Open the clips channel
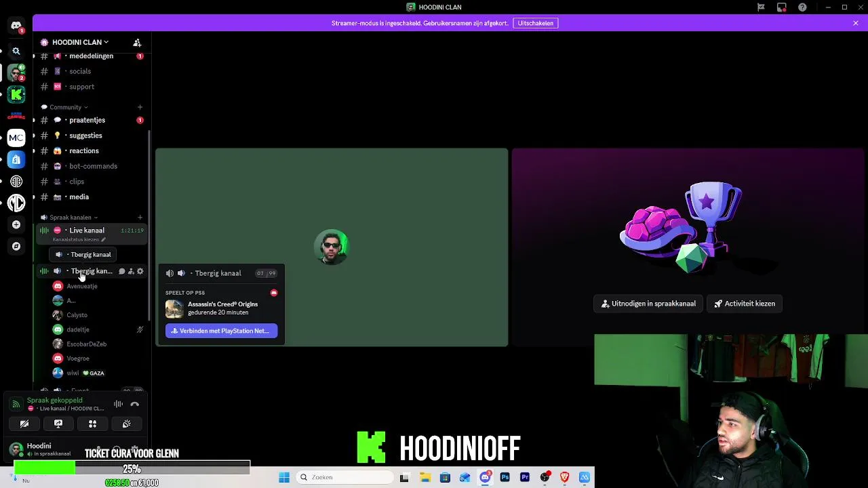This screenshot has width=868, height=488. point(92,182)
